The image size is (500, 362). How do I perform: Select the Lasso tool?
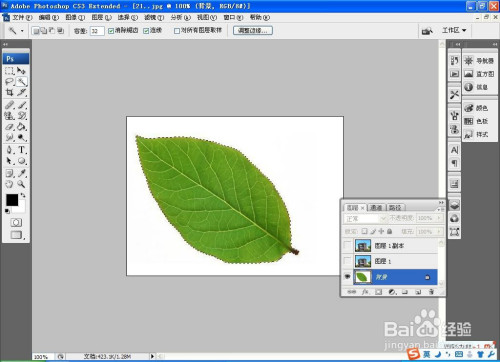tap(9, 82)
